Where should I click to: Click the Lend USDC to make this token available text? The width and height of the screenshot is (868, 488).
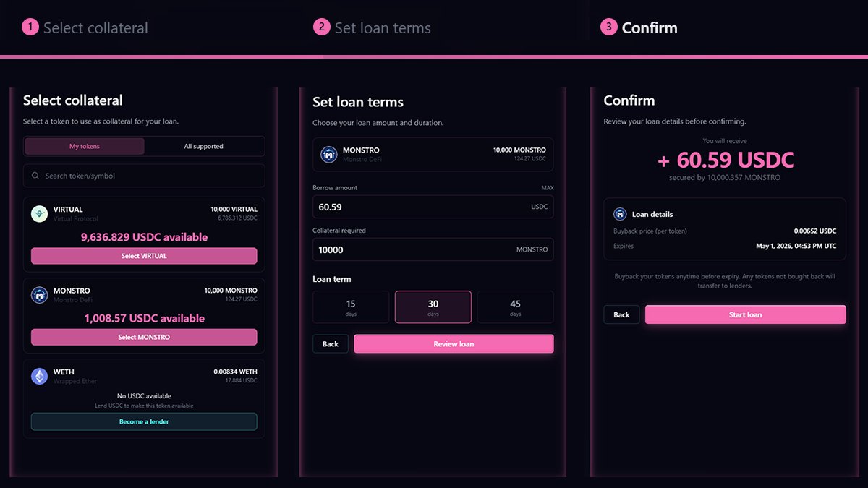tap(144, 406)
